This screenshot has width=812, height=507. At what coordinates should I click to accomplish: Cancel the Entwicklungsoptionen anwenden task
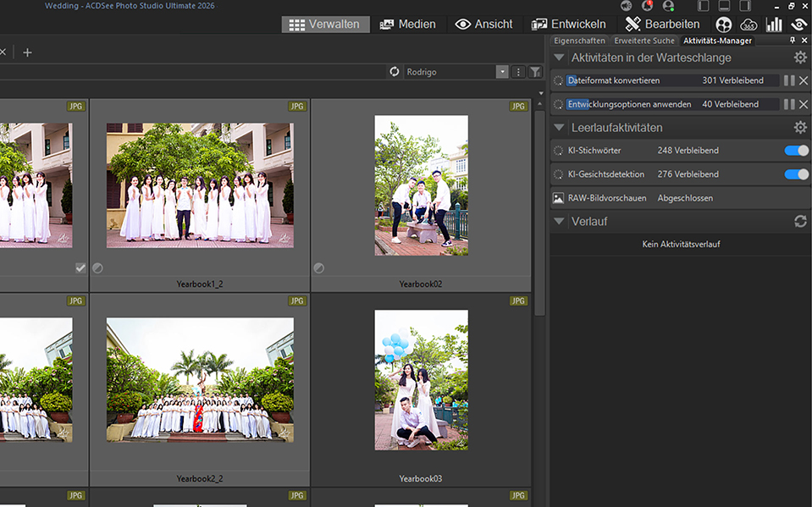pyautogui.click(x=804, y=104)
